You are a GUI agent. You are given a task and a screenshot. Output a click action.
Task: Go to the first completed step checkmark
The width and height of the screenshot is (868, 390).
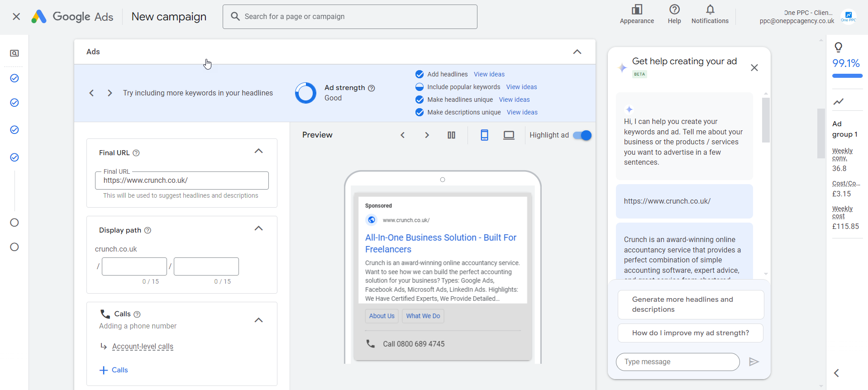pyautogui.click(x=14, y=78)
